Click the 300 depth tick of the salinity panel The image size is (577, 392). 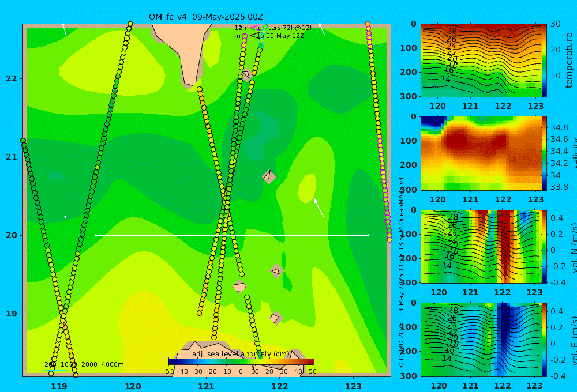click(x=409, y=190)
